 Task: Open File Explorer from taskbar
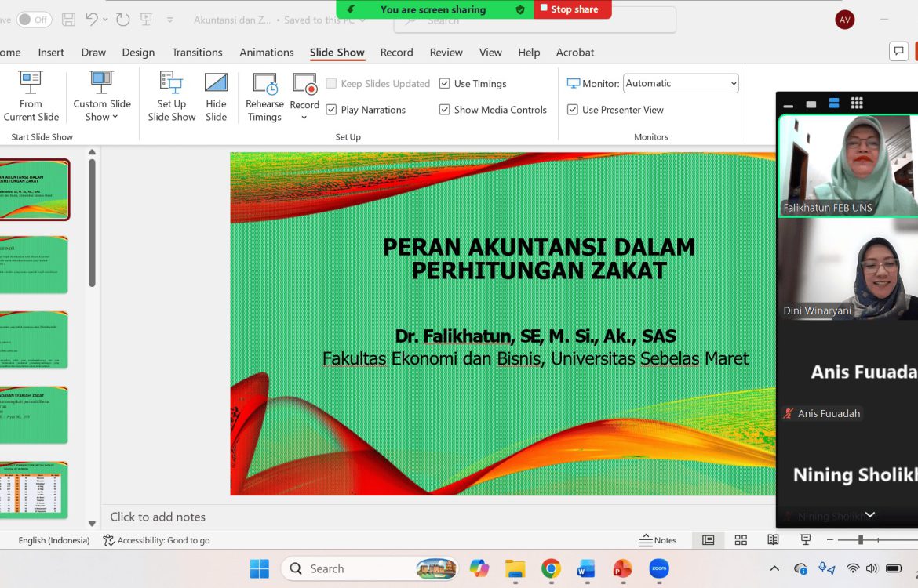(x=515, y=568)
